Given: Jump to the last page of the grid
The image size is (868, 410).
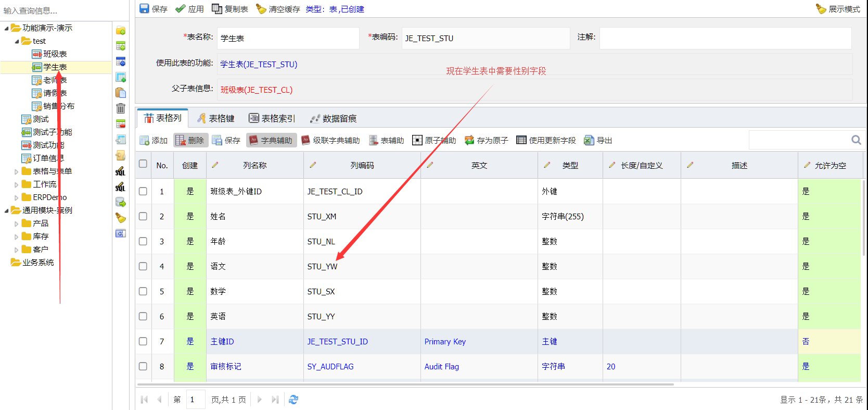Looking at the screenshot, I should click(x=275, y=400).
